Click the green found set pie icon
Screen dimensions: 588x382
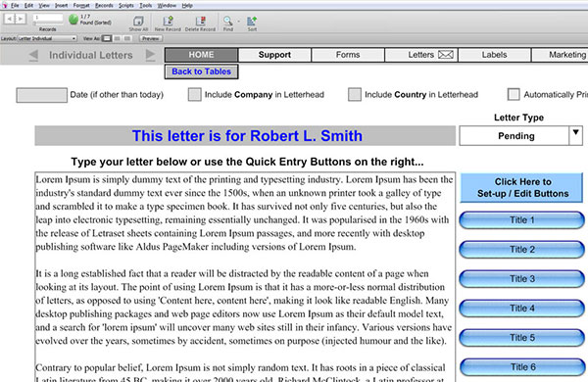tap(73, 19)
